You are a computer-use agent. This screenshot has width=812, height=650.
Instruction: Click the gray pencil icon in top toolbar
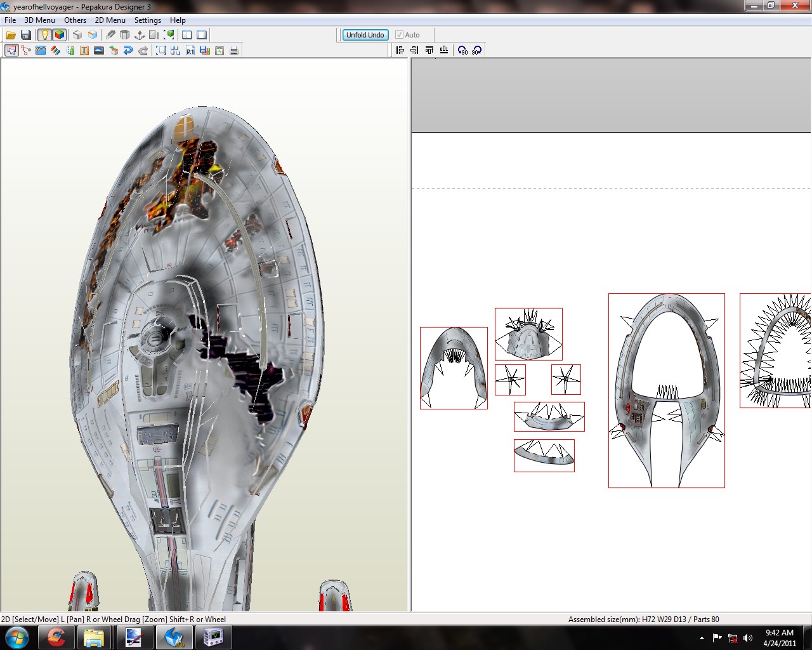[x=110, y=35]
